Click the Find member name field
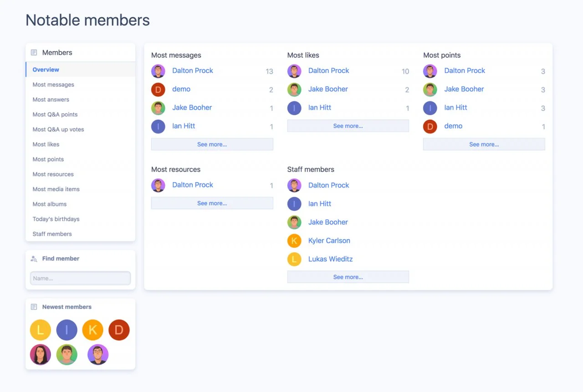Viewport: 583px width, 392px height. 80,278
